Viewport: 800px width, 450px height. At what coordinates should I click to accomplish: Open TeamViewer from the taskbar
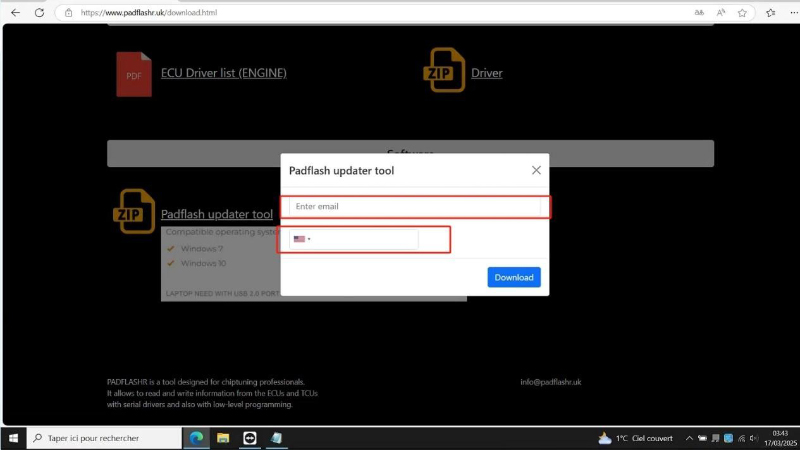point(249,438)
